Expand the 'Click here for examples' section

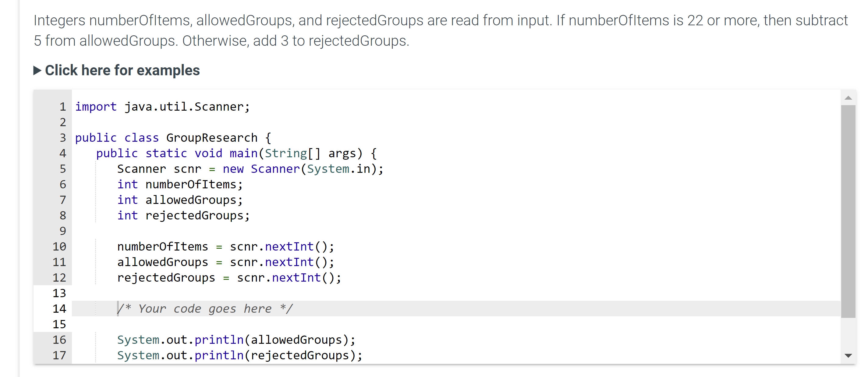(122, 70)
